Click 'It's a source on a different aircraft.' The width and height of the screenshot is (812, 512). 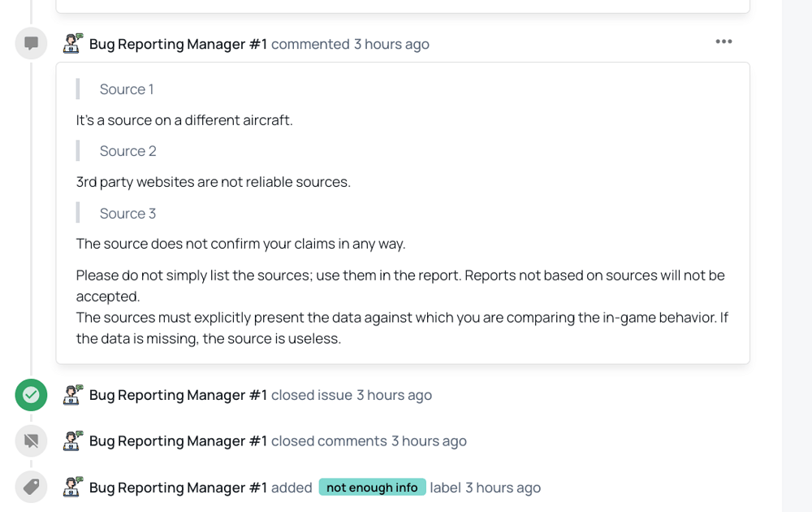pyautogui.click(x=184, y=120)
